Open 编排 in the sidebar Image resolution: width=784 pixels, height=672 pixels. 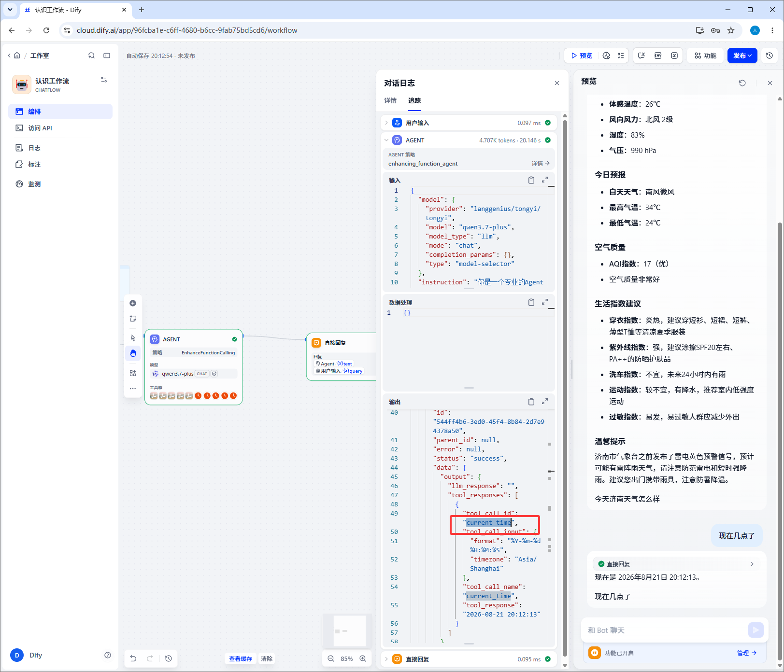click(x=60, y=112)
